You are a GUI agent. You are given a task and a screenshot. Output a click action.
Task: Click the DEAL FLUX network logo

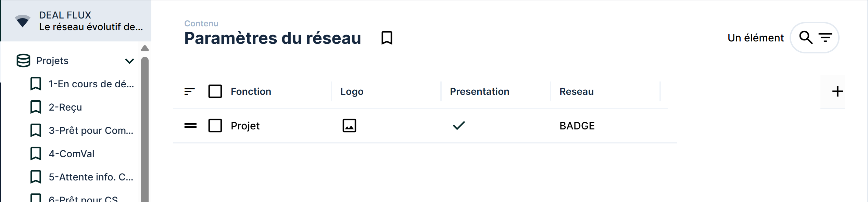[23, 21]
